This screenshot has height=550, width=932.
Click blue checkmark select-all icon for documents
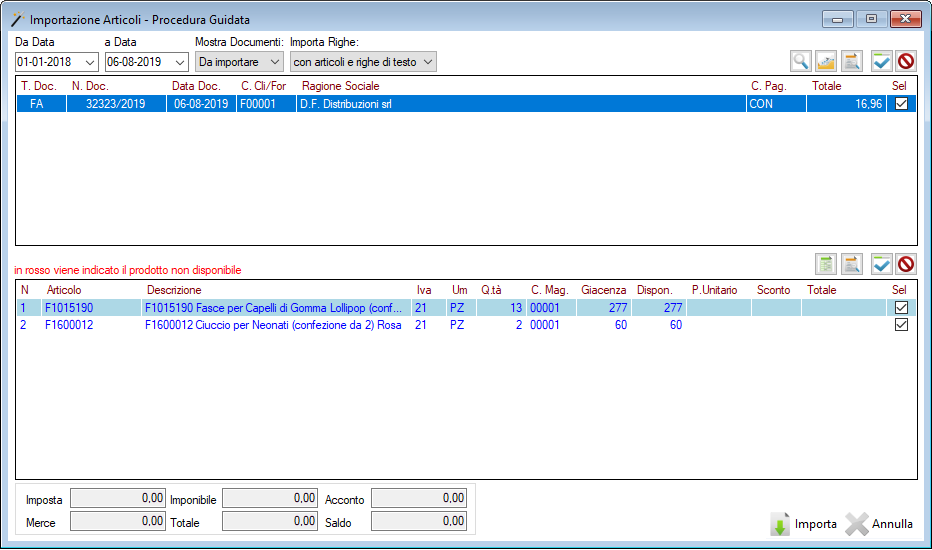pyautogui.click(x=881, y=61)
